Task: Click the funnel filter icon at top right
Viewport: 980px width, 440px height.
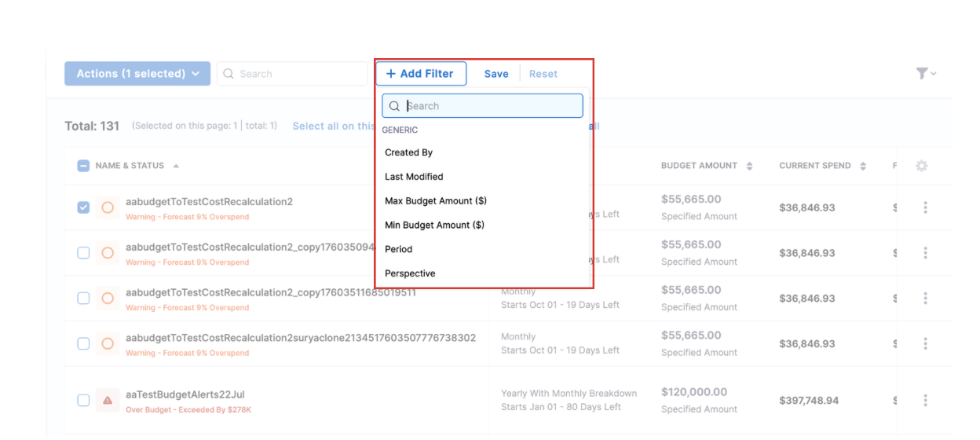Action: point(922,73)
